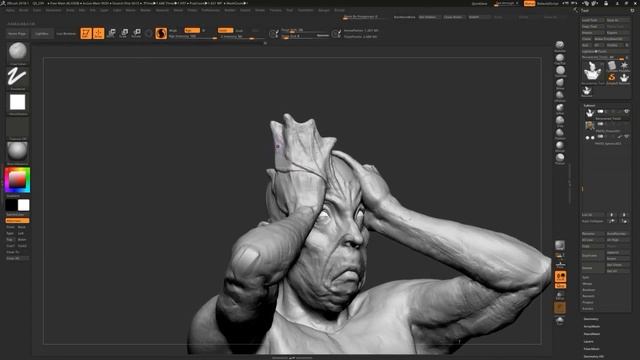Select the second subtool head thumbnail

pos(589,125)
